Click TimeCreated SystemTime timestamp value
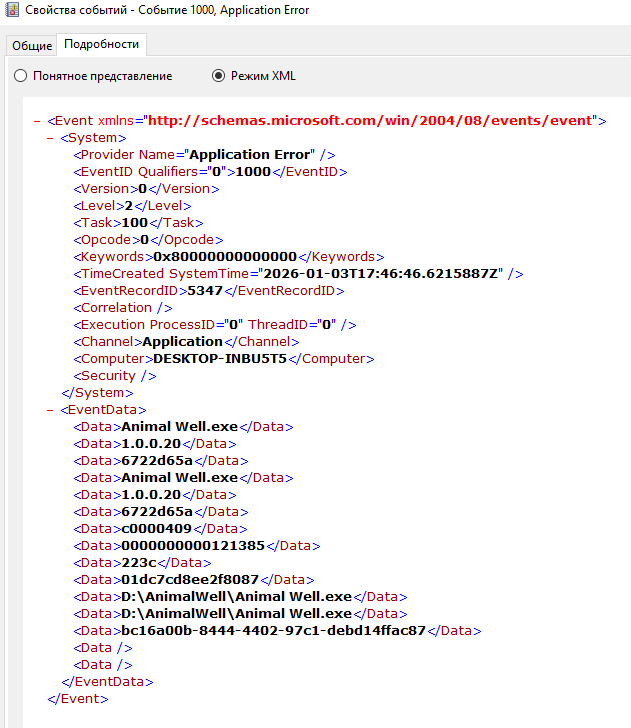 tap(381, 274)
